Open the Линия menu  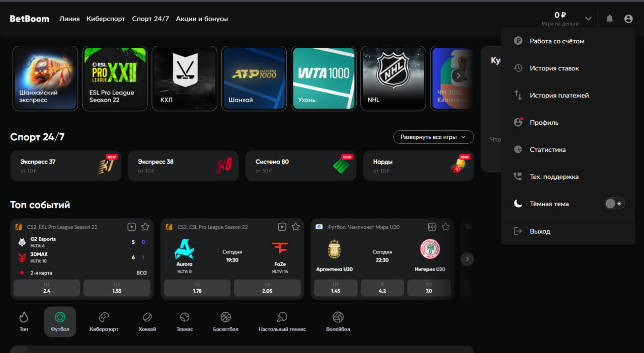pos(69,19)
